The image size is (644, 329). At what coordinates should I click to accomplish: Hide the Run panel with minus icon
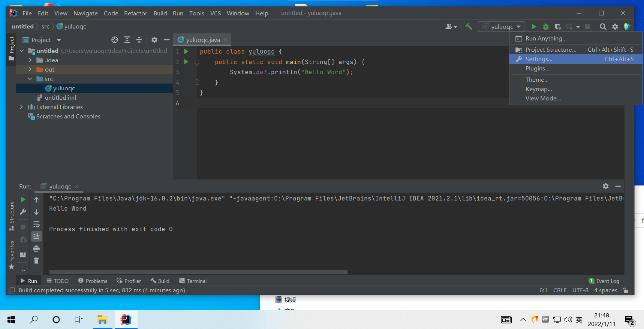[618, 186]
